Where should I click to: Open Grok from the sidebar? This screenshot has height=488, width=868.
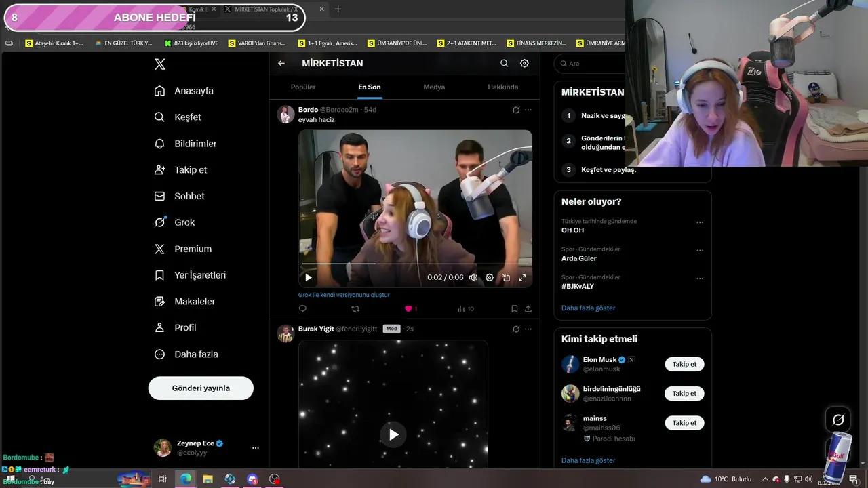click(174, 222)
